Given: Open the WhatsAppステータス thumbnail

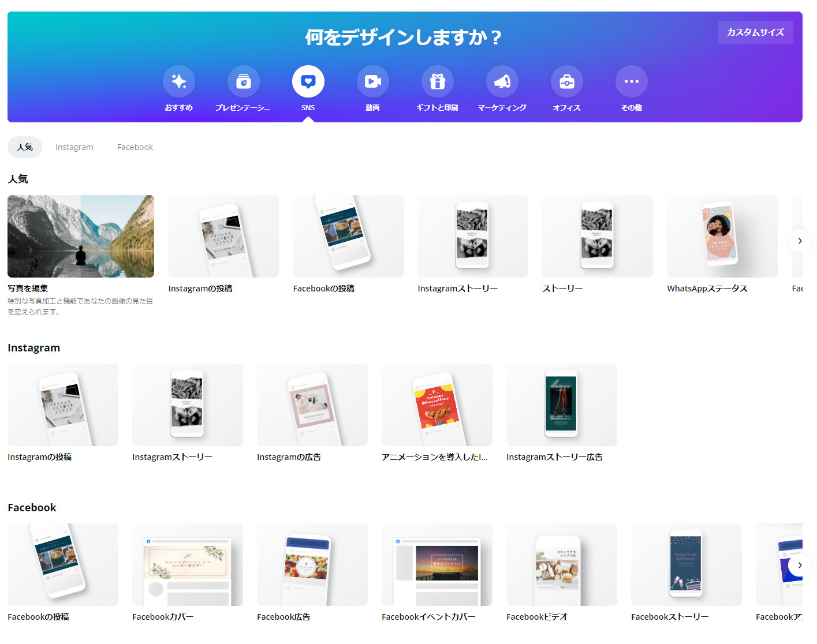Looking at the screenshot, I should pyautogui.click(x=722, y=236).
